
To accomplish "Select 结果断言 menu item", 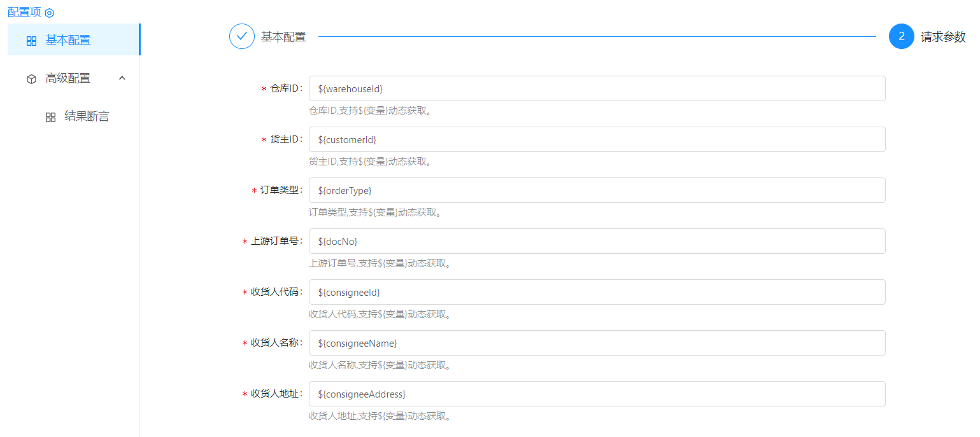I will [x=87, y=116].
